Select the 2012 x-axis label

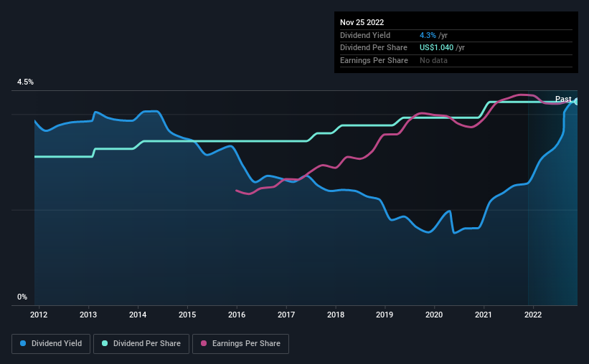tap(39, 315)
